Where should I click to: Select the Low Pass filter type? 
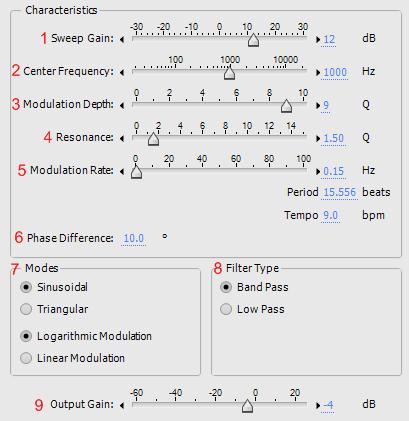pyautogui.click(x=226, y=309)
